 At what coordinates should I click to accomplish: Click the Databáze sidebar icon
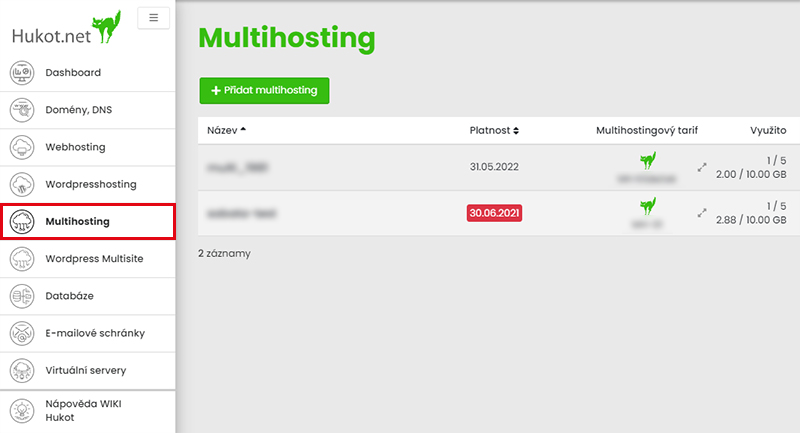[x=22, y=296]
